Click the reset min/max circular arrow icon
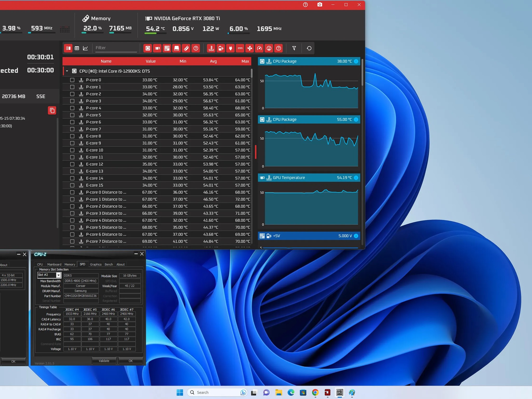532x399 pixels. (309, 48)
